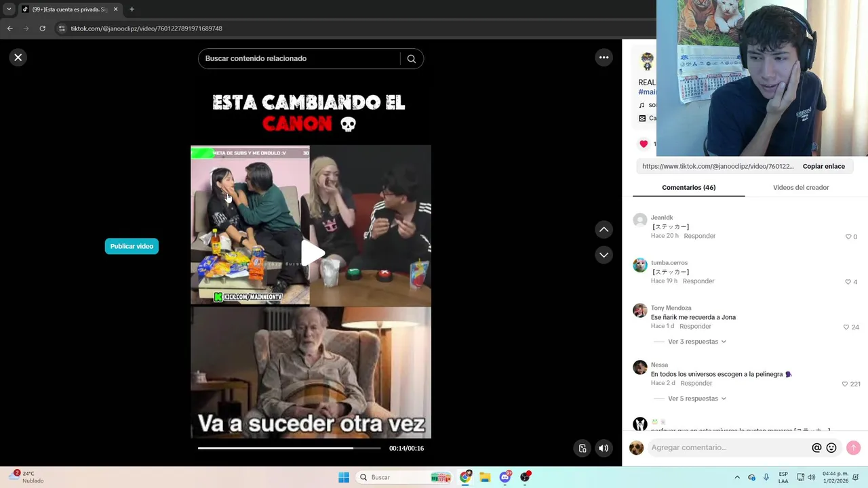The image size is (868, 488).
Task: Like tumba.cerros comment heart
Action: [848, 282]
